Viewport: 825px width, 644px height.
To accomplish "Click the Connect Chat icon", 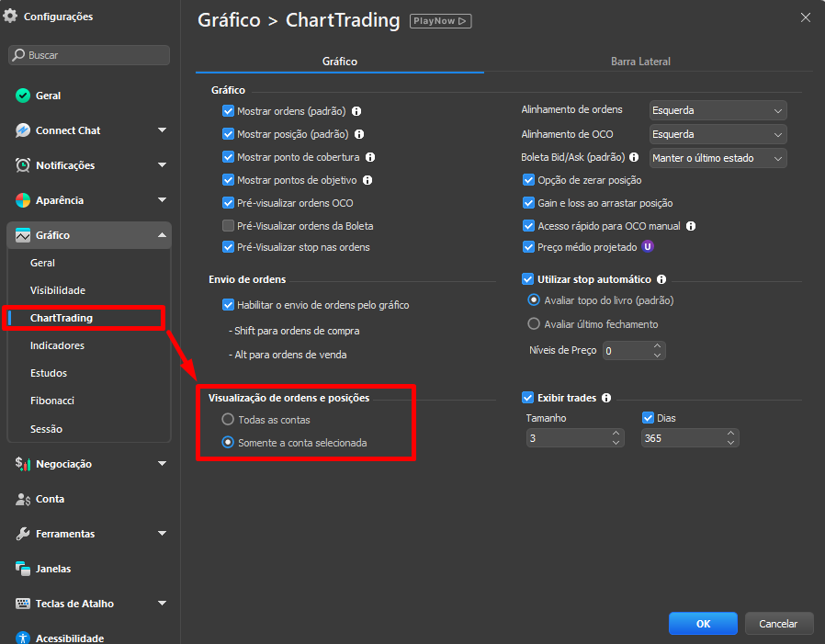I will point(23,130).
